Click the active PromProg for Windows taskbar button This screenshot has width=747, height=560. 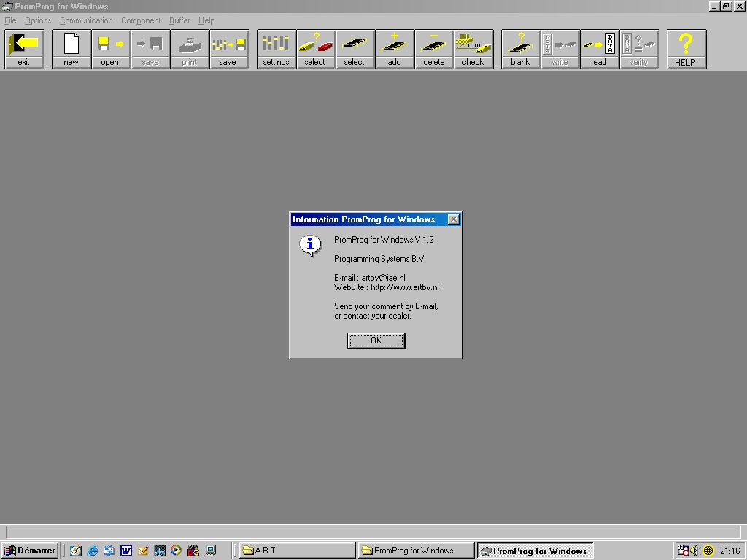coord(535,551)
